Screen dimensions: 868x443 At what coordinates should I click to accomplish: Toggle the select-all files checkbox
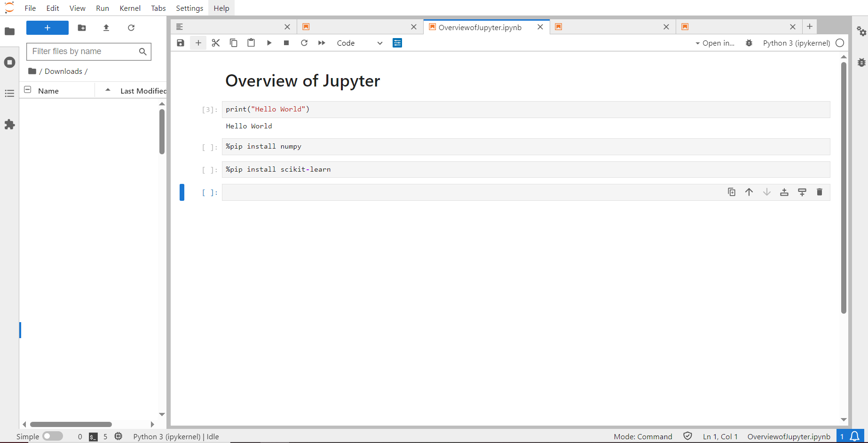[x=28, y=90]
